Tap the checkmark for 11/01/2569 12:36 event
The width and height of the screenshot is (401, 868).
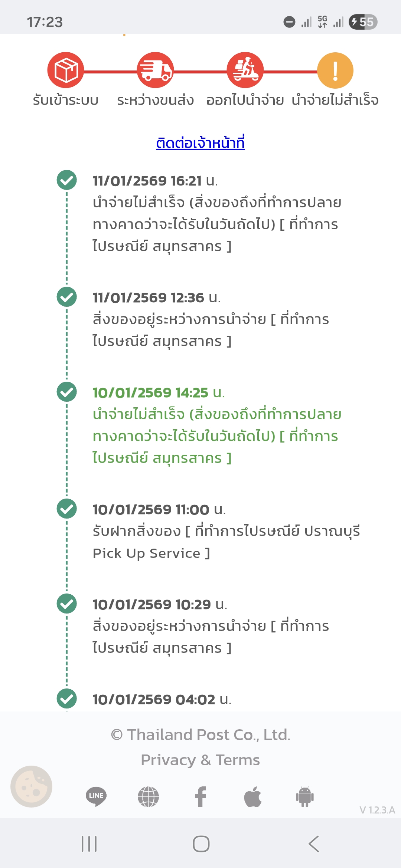pos(67,297)
